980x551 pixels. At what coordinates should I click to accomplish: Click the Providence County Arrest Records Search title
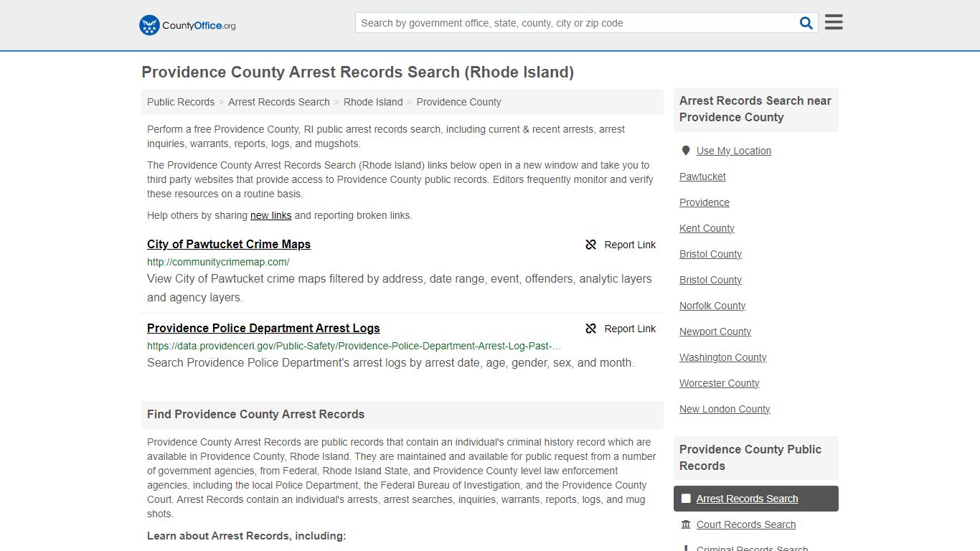tap(357, 72)
